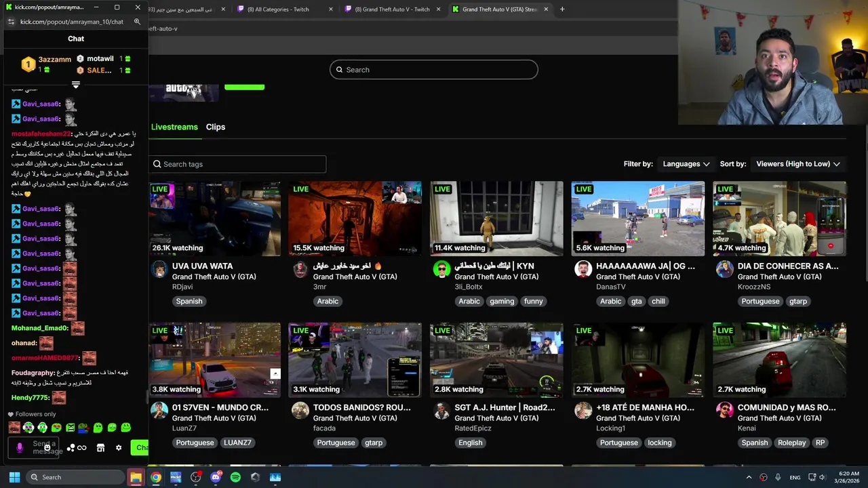Viewport: 868px width, 488px height.
Task: Insert the smiling green emote at row end
Action: click(x=126, y=428)
